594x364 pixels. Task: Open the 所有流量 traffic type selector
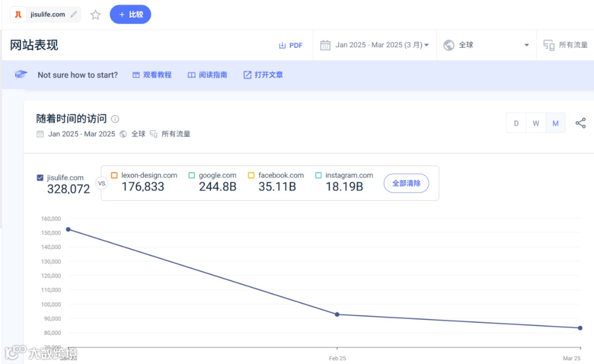(565, 45)
